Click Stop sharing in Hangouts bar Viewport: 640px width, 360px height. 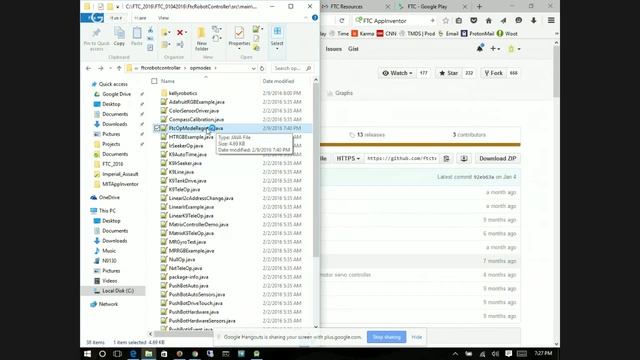click(386, 337)
